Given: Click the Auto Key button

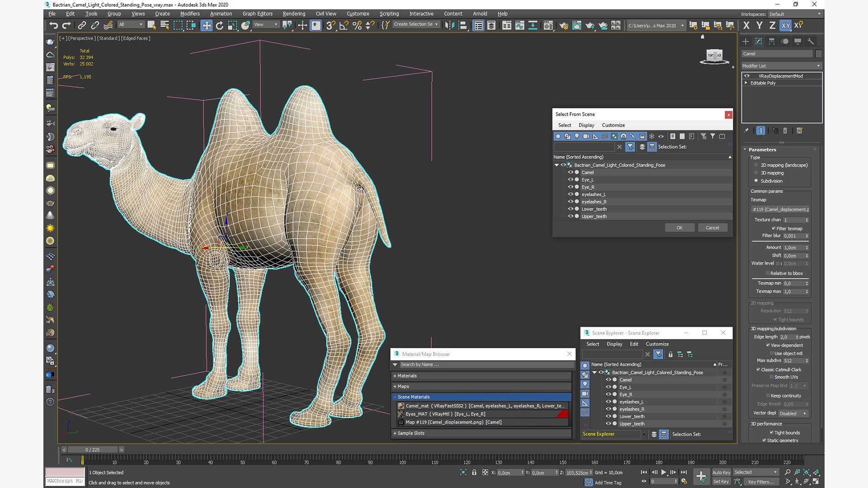Looking at the screenshot, I should pos(721,473).
